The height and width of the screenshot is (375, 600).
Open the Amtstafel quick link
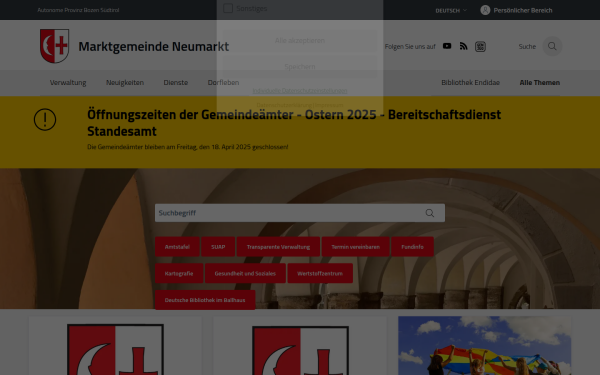coord(177,247)
